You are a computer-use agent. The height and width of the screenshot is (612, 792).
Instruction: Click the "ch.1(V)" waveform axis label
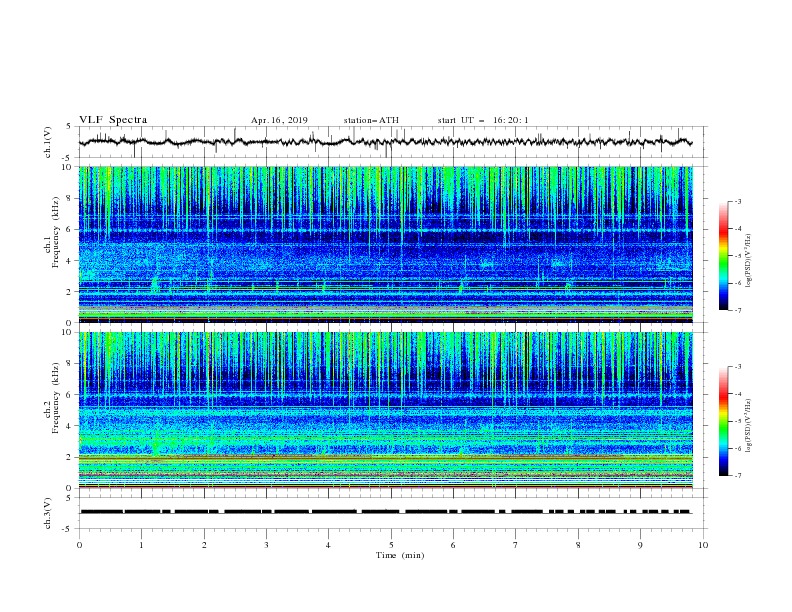point(48,142)
